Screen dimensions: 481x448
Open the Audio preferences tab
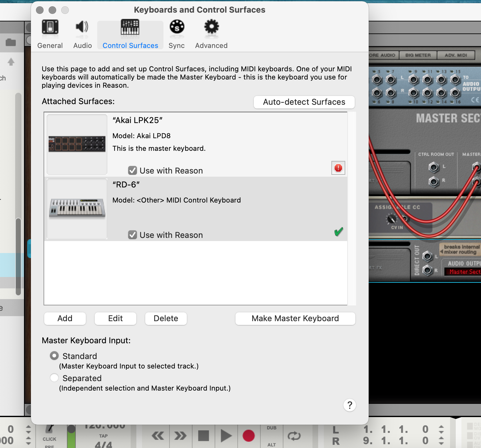82,34
